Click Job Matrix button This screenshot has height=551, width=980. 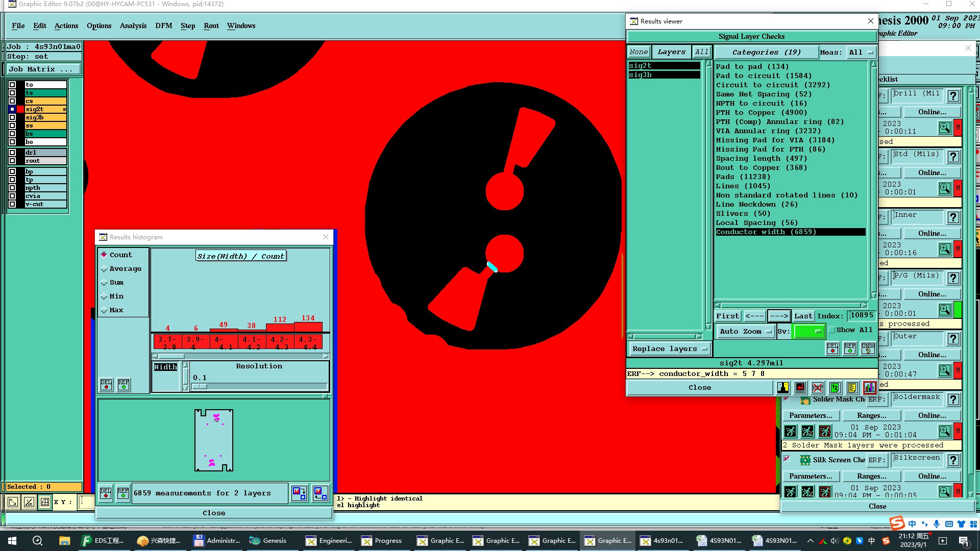[43, 69]
